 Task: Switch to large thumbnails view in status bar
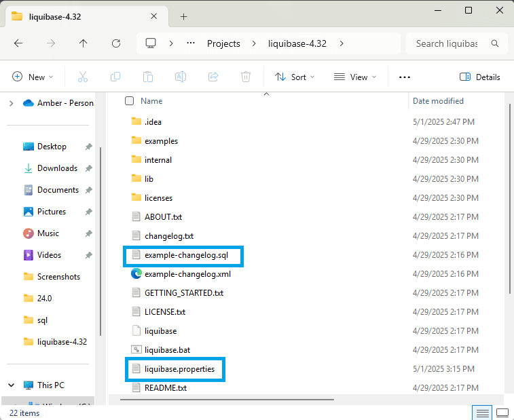[x=502, y=413]
